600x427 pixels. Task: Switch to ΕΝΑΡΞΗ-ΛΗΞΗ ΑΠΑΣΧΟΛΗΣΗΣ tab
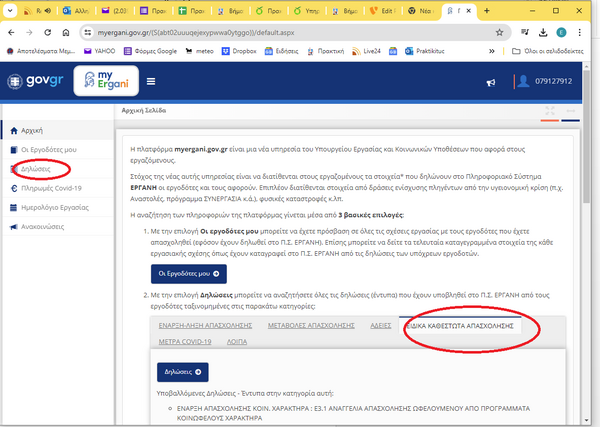pos(204,327)
